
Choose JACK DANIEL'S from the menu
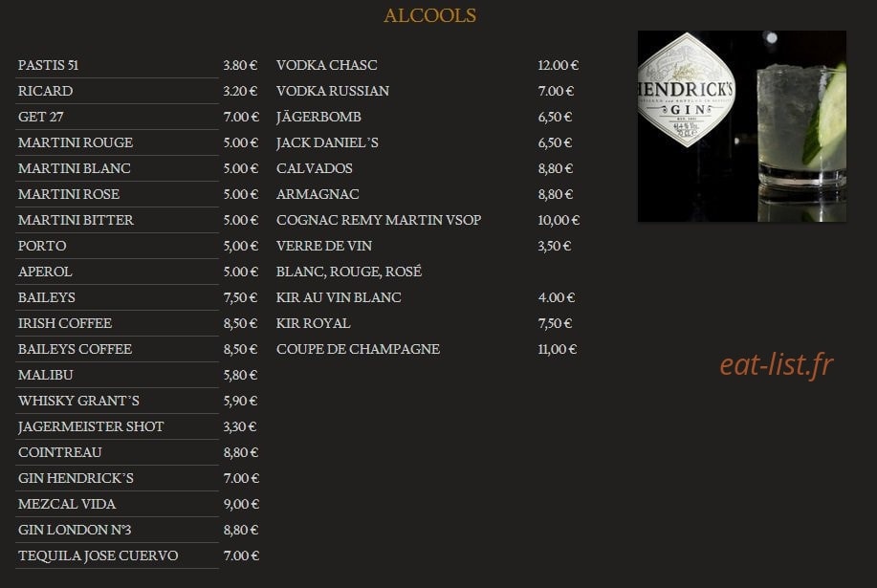[x=327, y=142]
